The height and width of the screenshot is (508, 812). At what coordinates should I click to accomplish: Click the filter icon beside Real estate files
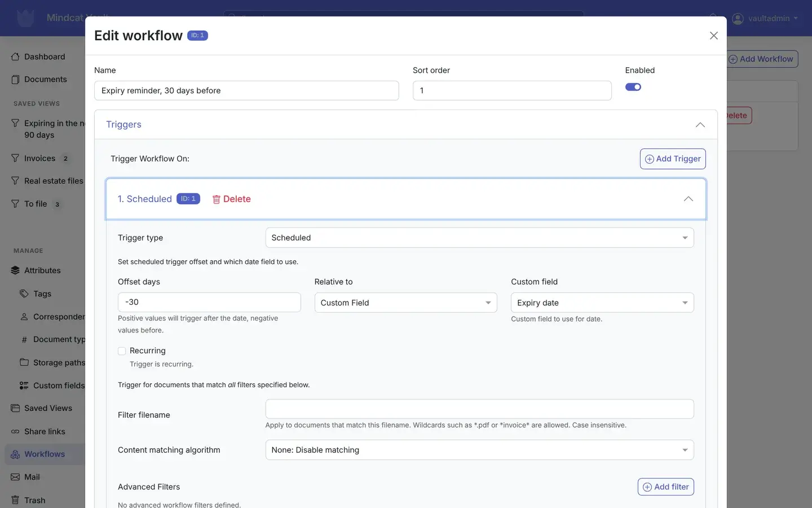pyautogui.click(x=15, y=181)
